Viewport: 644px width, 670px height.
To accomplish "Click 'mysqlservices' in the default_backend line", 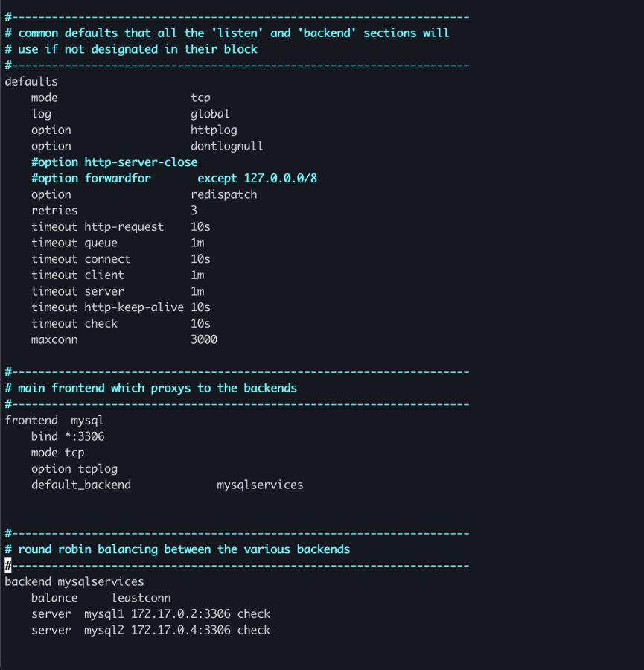I will coord(260,485).
